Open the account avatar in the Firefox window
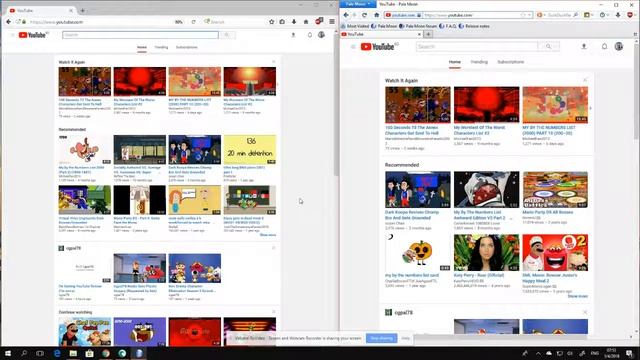This screenshot has height=360, width=640. (x=322, y=35)
